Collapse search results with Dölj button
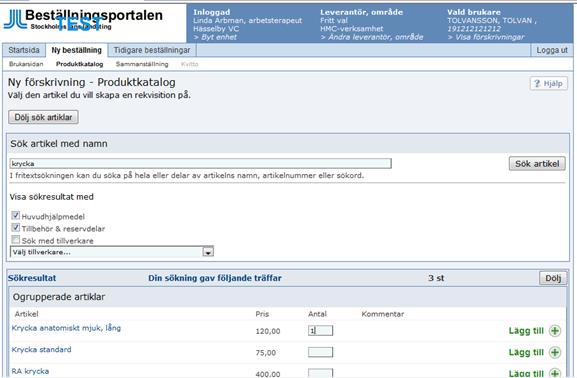577x378 pixels. 553,278
